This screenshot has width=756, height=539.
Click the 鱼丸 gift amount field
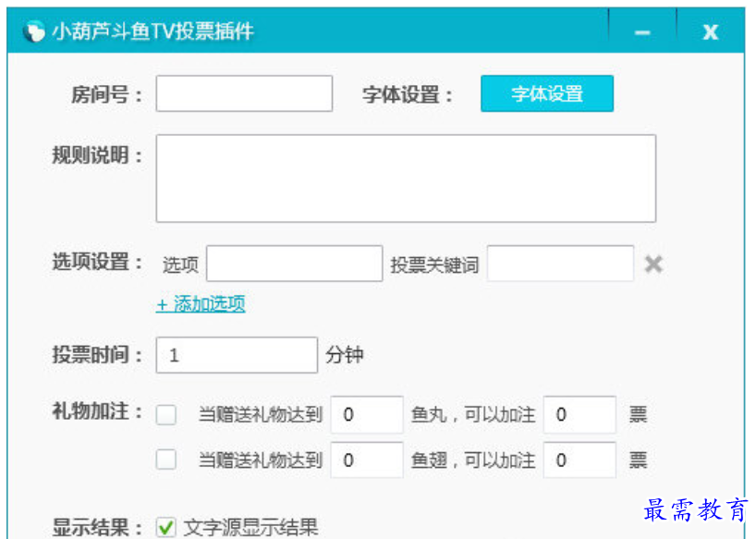[366, 414]
